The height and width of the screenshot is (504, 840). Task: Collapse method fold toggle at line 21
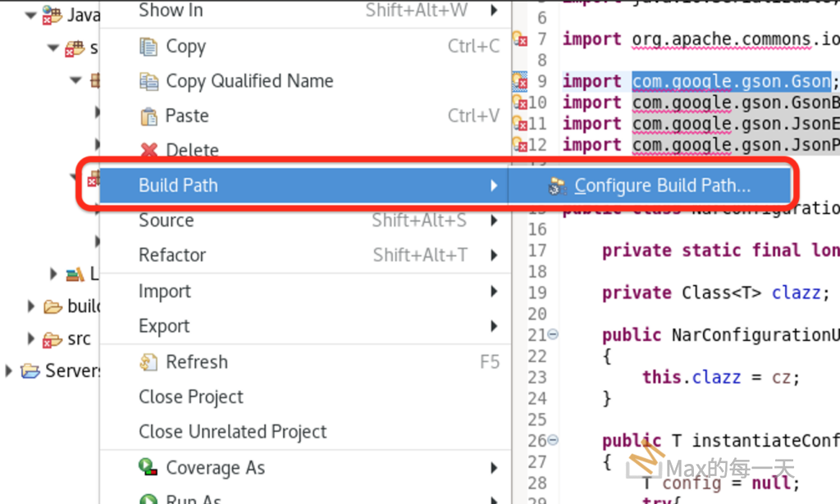[x=553, y=334]
